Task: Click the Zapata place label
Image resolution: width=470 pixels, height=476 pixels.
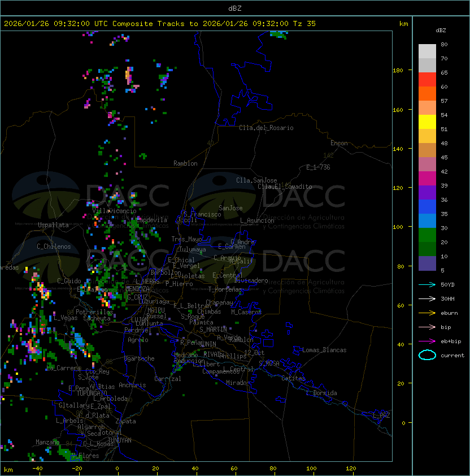Action: (x=125, y=421)
